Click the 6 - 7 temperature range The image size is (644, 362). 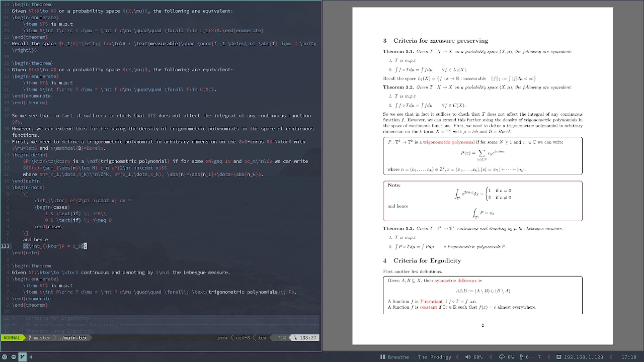[533, 357]
